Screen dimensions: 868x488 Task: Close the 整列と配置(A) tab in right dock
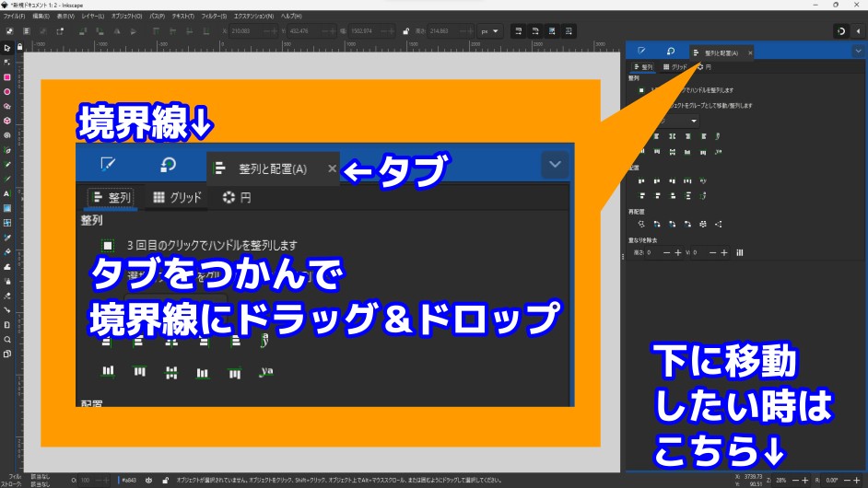click(x=750, y=53)
